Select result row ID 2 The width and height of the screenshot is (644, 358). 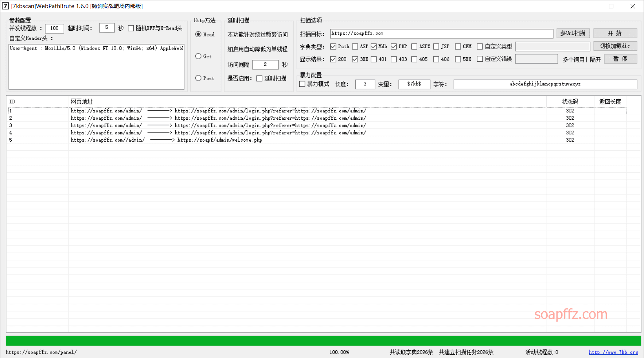pos(317,118)
